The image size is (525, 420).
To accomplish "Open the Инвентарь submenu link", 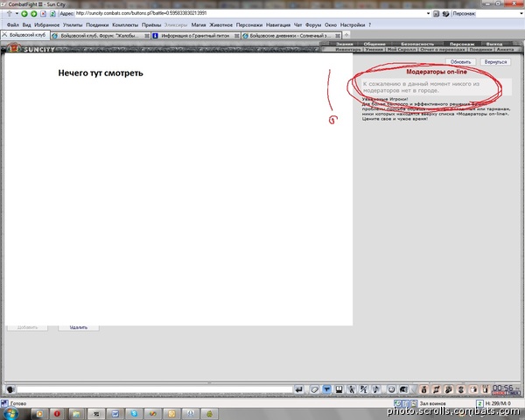I will point(348,49).
